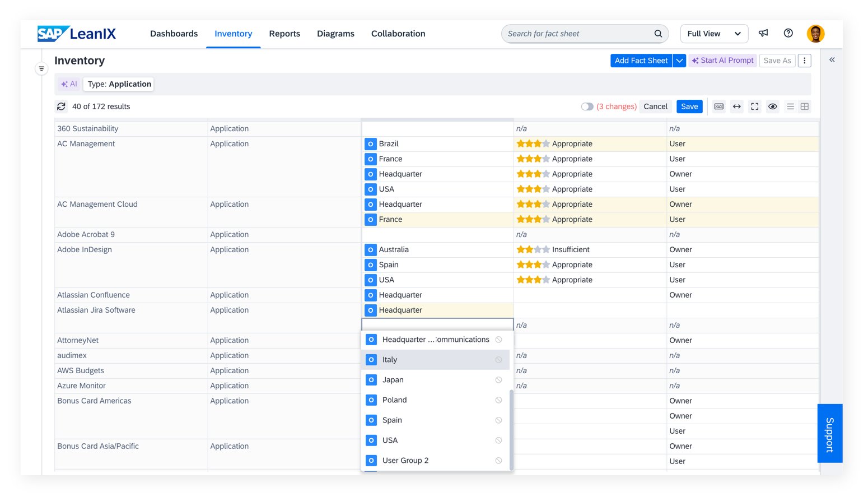Select USA from the dropdown list
Screen dimensions: 868x501
point(436,440)
